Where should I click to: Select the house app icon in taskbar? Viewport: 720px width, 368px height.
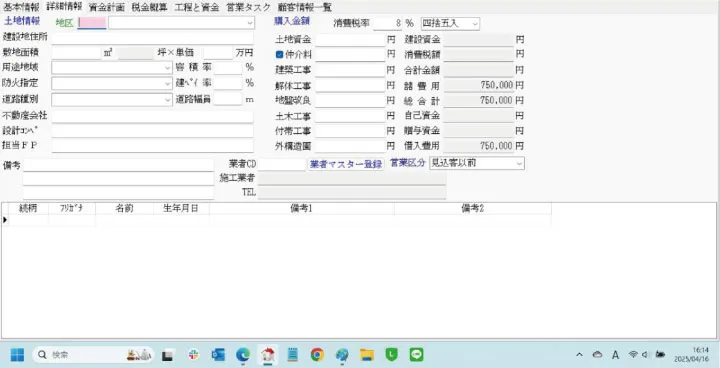(267, 355)
